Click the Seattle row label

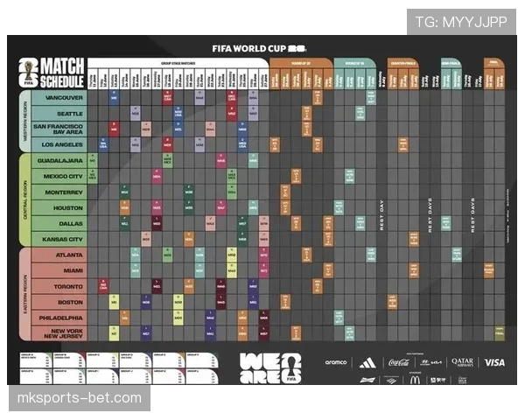point(59,114)
